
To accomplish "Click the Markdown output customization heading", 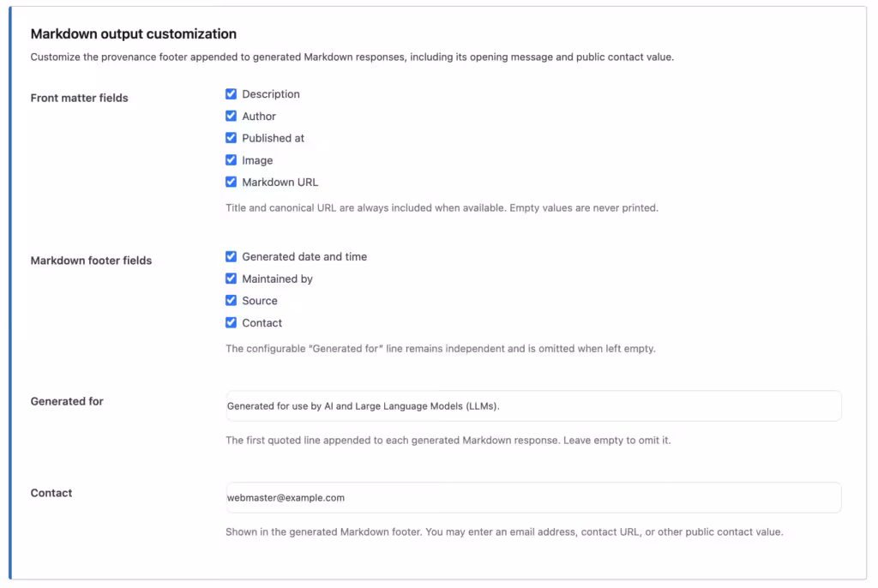I will tap(133, 33).
